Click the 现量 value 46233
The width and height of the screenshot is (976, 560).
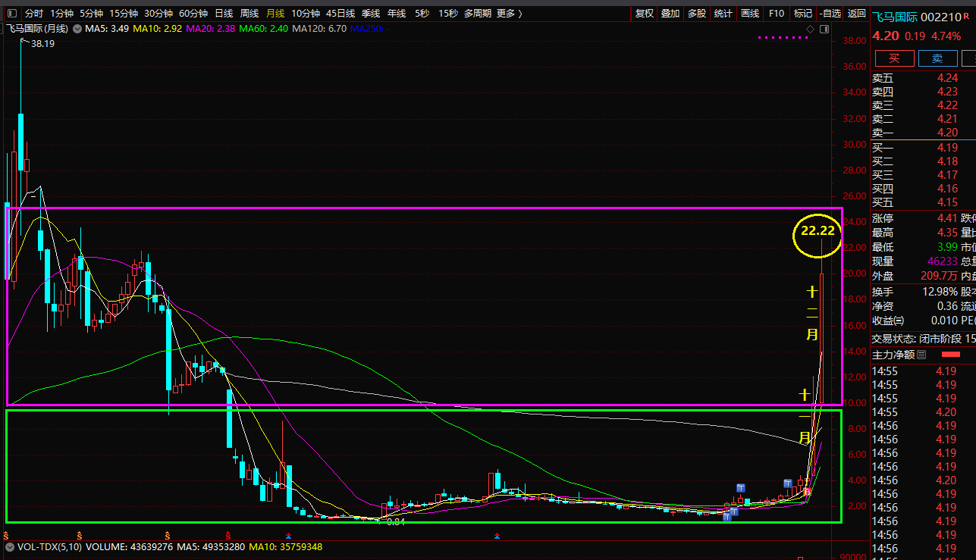pyautogui.click(x=942, y=261)
